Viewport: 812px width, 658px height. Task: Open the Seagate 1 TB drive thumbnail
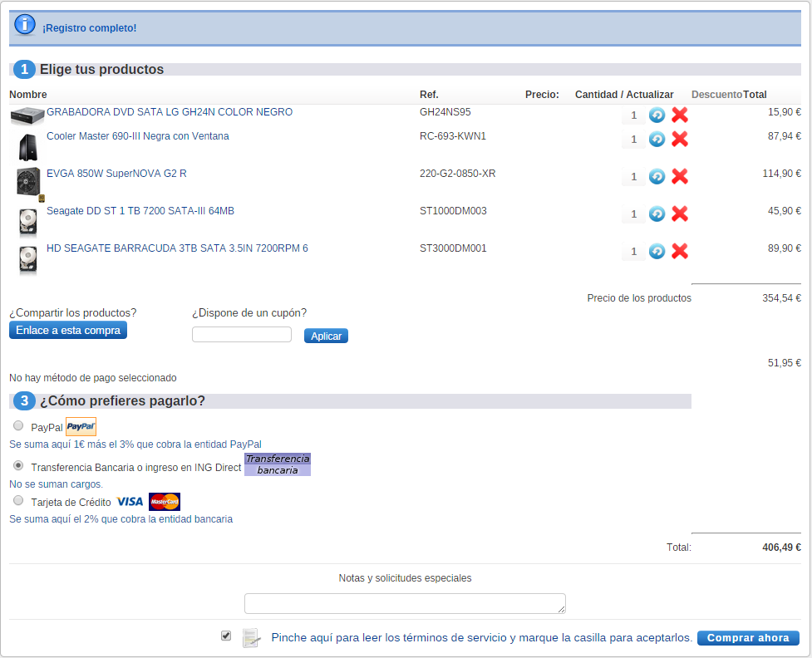click(28, 222)
